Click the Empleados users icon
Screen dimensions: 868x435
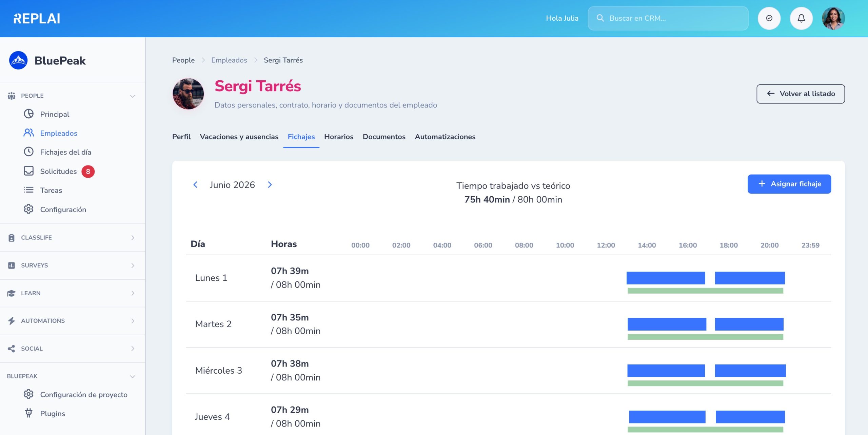click(28, 133)
